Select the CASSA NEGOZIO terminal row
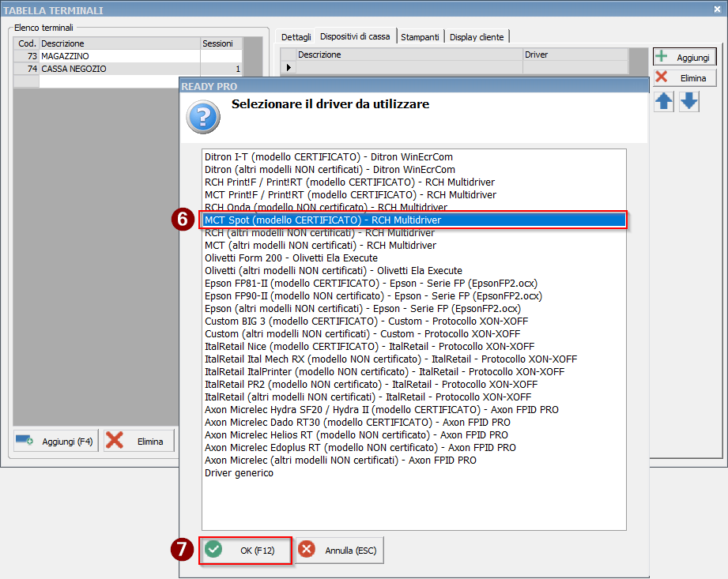 pyautogui.click(x=119, y=69)
